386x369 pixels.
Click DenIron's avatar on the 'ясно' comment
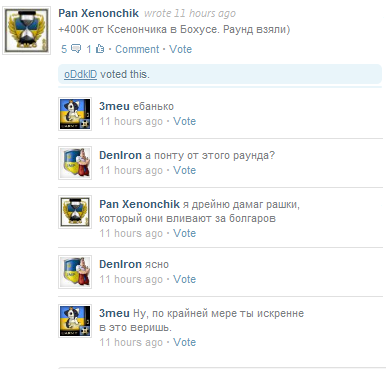point(75,272)
